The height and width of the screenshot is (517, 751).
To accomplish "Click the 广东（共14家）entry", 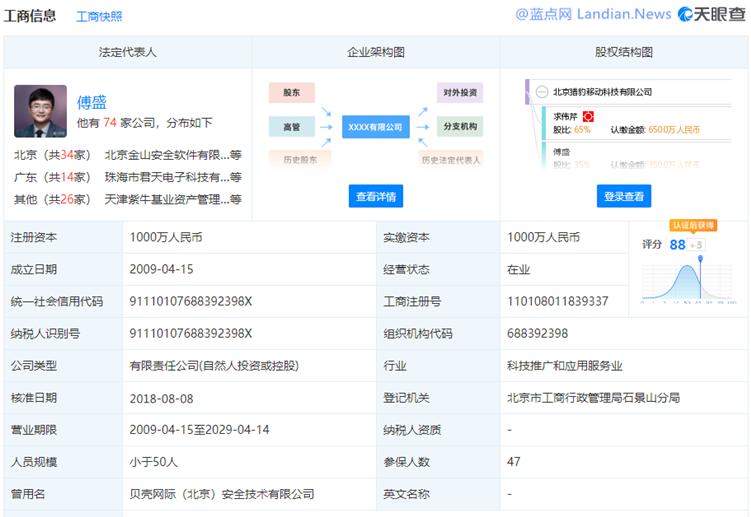I will point(52,177).
